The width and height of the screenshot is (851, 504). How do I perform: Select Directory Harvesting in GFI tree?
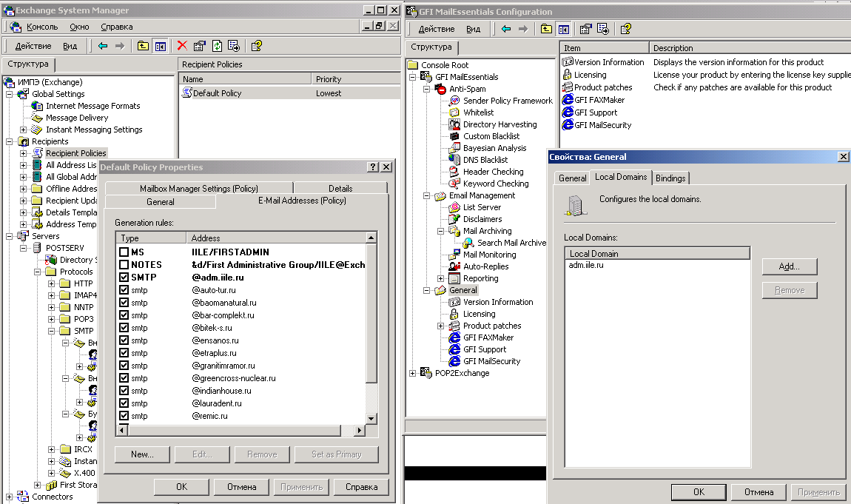pyautogui.click(x=499, y=125)
